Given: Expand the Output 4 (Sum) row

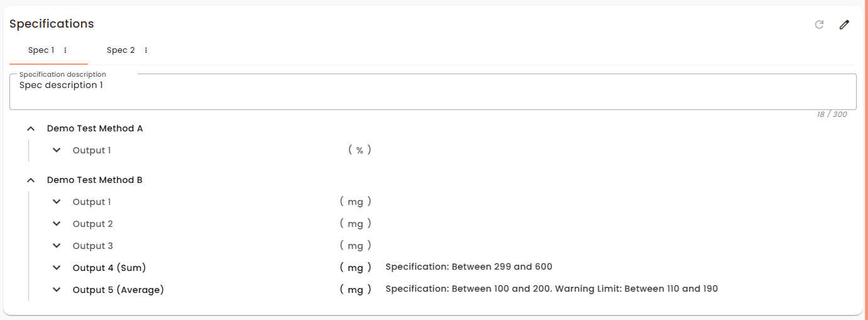Looking at the screenshot, I should coord(57,268).
